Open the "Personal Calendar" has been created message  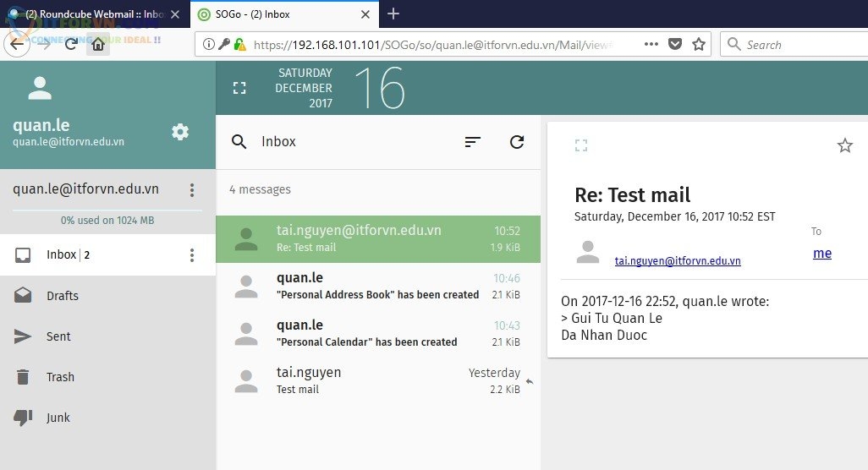(377, 333)
